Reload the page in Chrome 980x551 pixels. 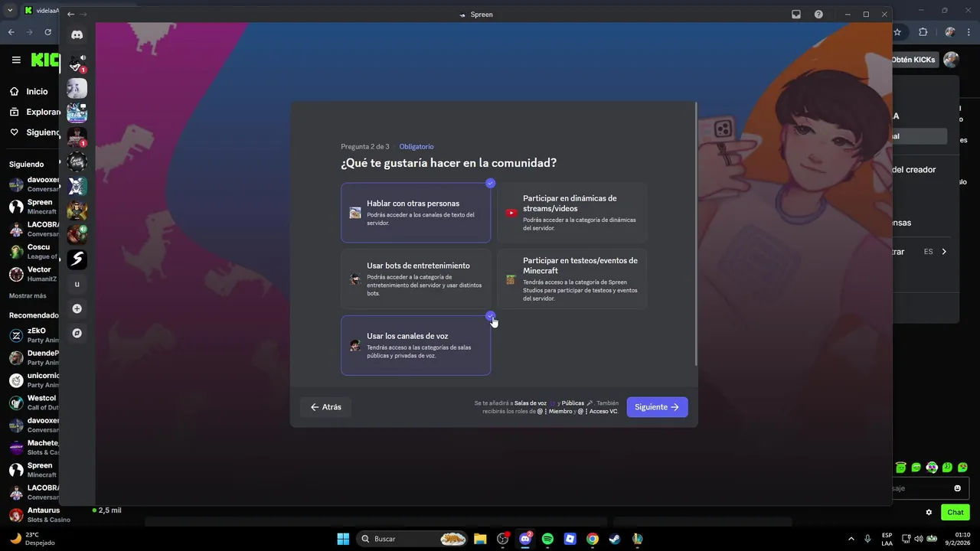pyautogui.click(x=48, y=32)
